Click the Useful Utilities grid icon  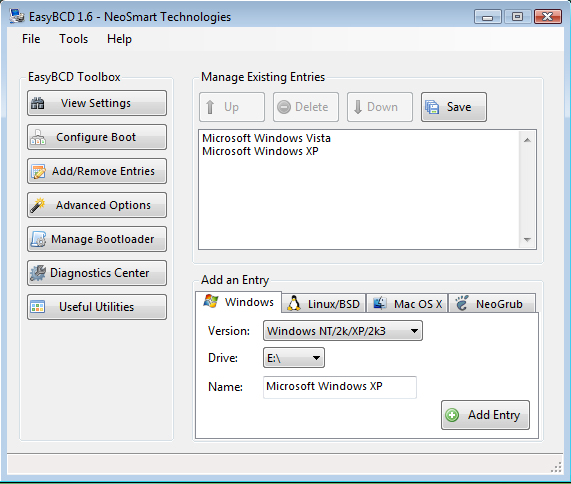(38, 307)
